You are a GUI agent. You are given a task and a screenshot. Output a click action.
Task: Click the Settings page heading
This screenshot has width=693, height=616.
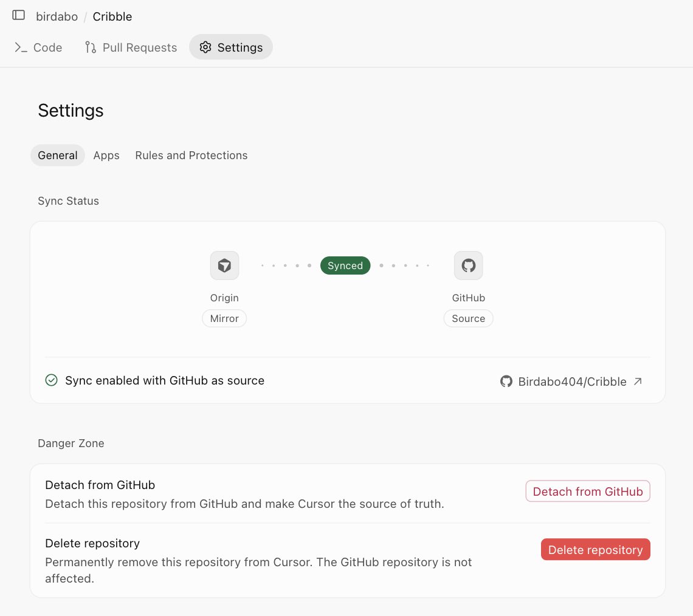pos(71,111)
